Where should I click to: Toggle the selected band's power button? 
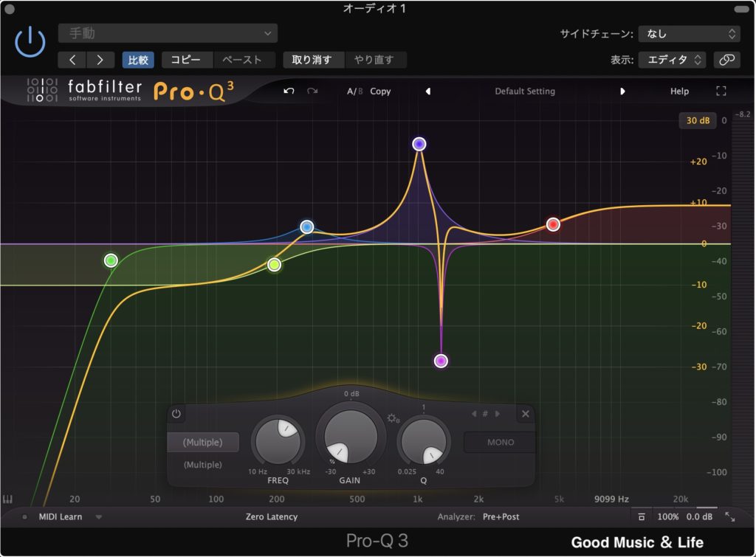176,413
